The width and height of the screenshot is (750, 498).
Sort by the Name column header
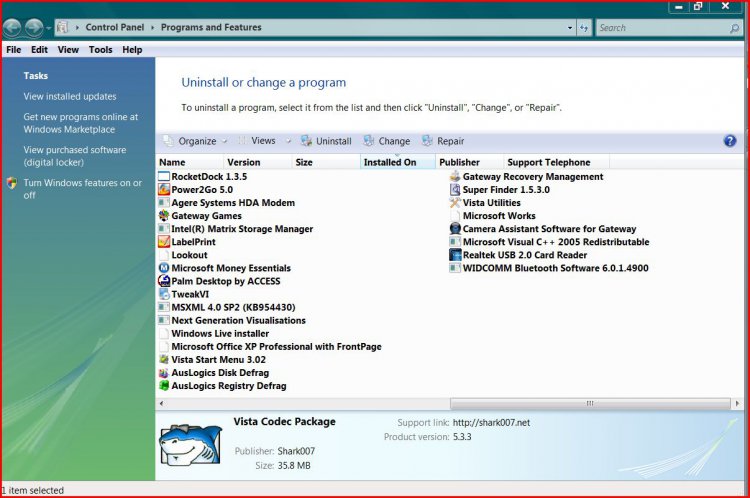(x=190, y=162)
